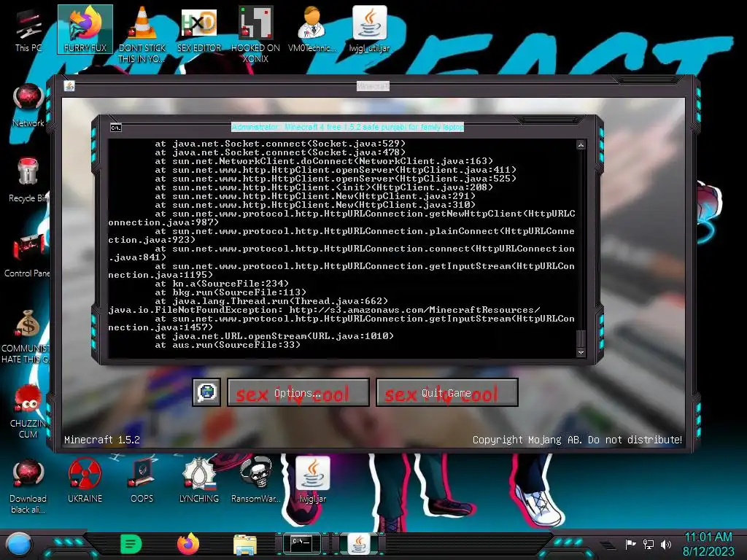Open the Network desktop icon
The height and width of the screenshot is (560, 747).
[28, 105]
